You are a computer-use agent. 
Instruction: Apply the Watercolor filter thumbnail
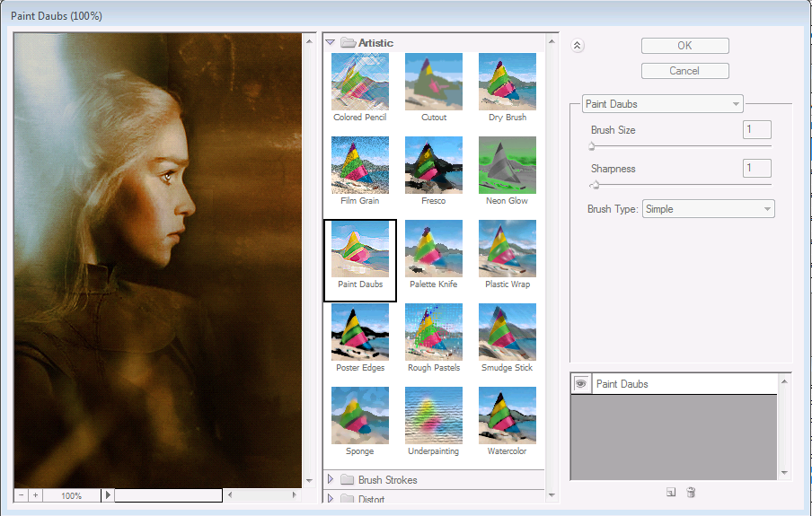click(507, 415)
